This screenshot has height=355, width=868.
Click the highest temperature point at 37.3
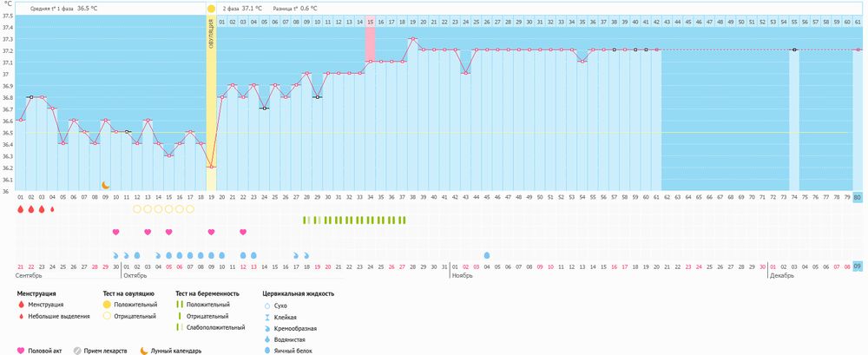412,38
